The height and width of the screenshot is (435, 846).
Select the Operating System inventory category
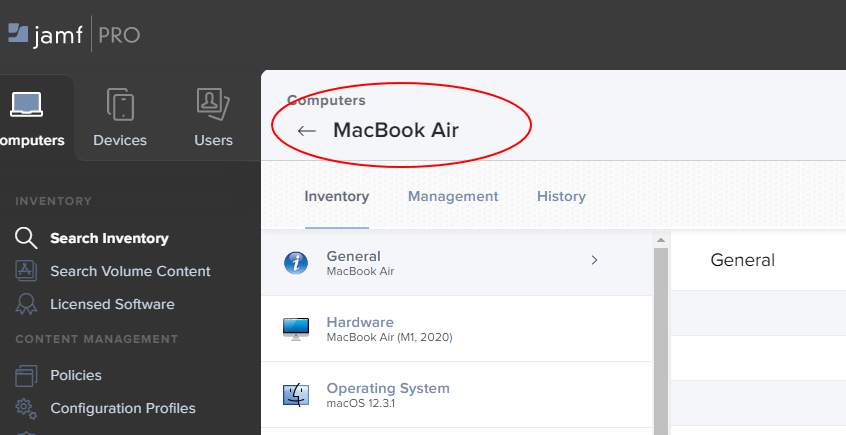[x=456, y=395]
